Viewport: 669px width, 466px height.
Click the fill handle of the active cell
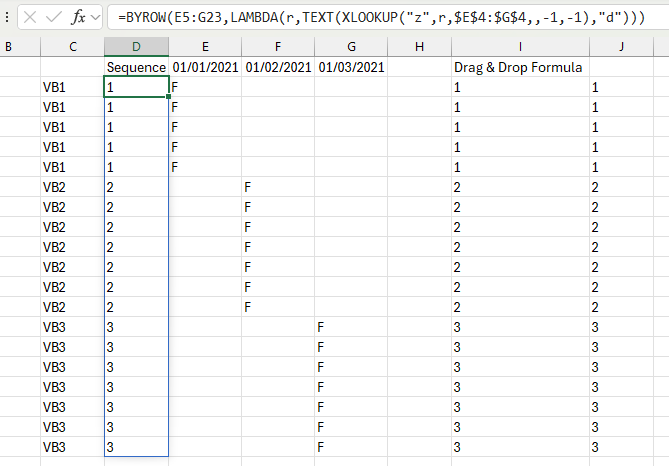tap(169, 96)
